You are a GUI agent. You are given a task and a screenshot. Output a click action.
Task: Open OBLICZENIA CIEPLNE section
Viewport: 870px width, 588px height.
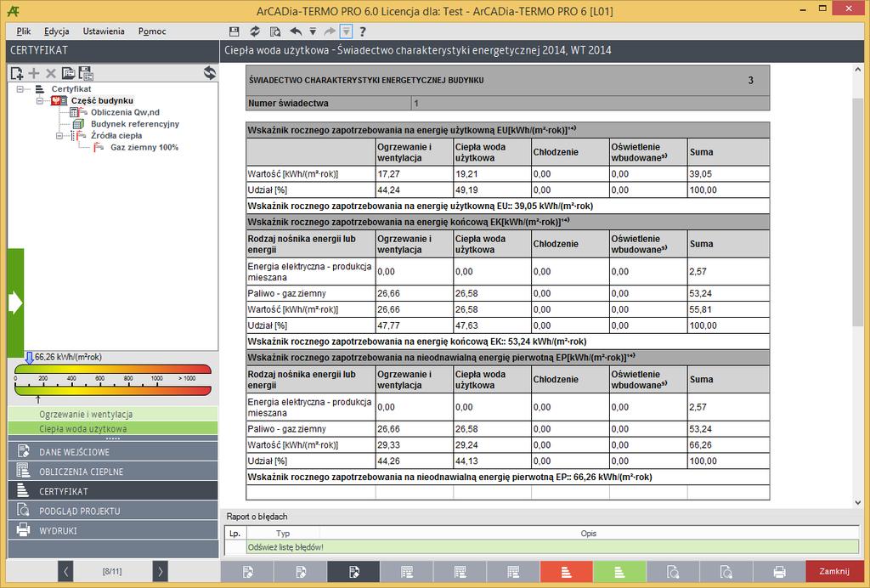[113, 471]
